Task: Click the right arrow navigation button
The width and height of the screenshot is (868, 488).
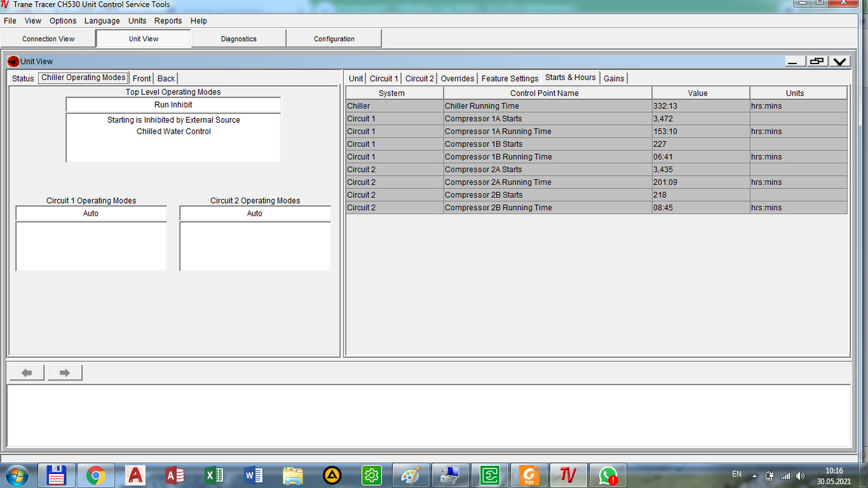Action: click(x=65, y=373)
